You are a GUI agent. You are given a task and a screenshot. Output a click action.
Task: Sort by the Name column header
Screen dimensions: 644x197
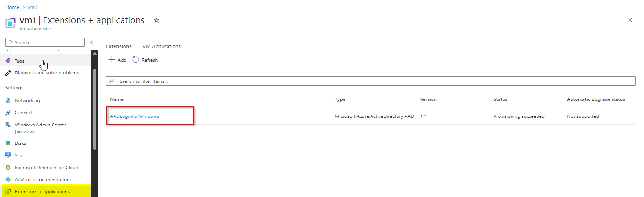[116, 99]
